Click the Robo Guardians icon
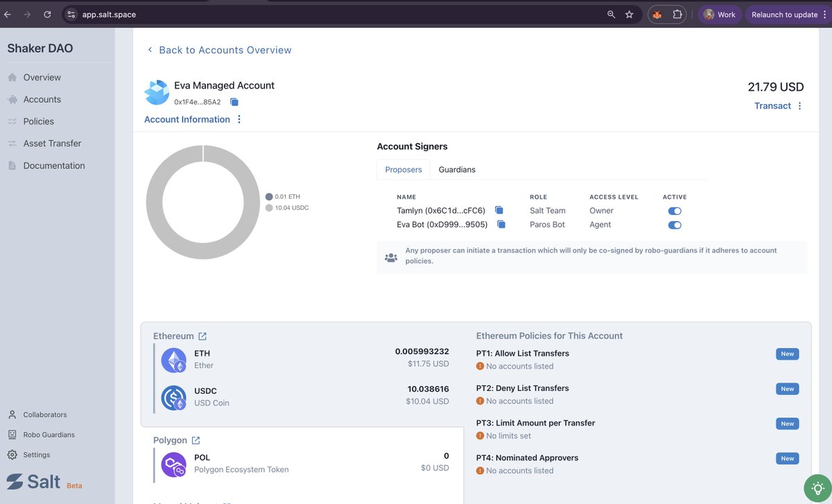This screenshot has height=504, width=832. pos(12,435)
